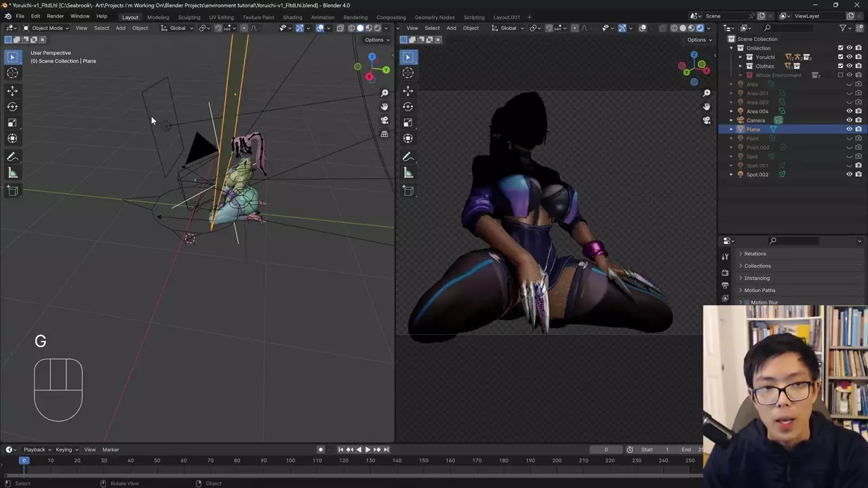Click the play animation button
This screenshot has height=488, width=868.
point(368,449)
